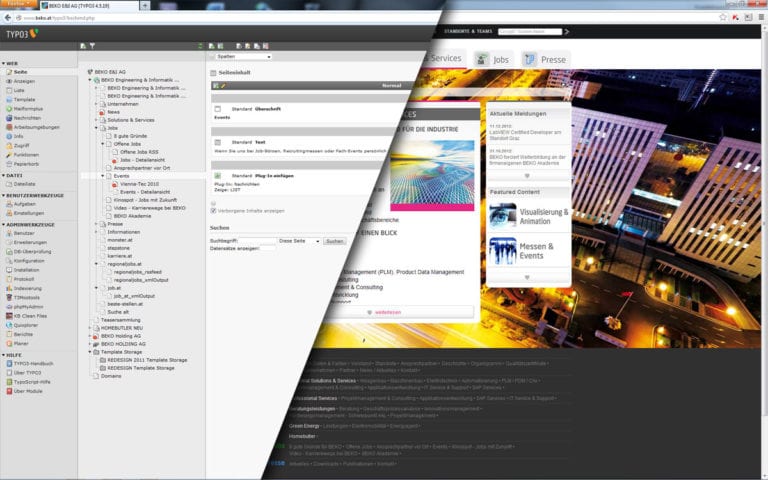Open the Papierkorb module
This screenshot has width=768, height=480.
25,164
